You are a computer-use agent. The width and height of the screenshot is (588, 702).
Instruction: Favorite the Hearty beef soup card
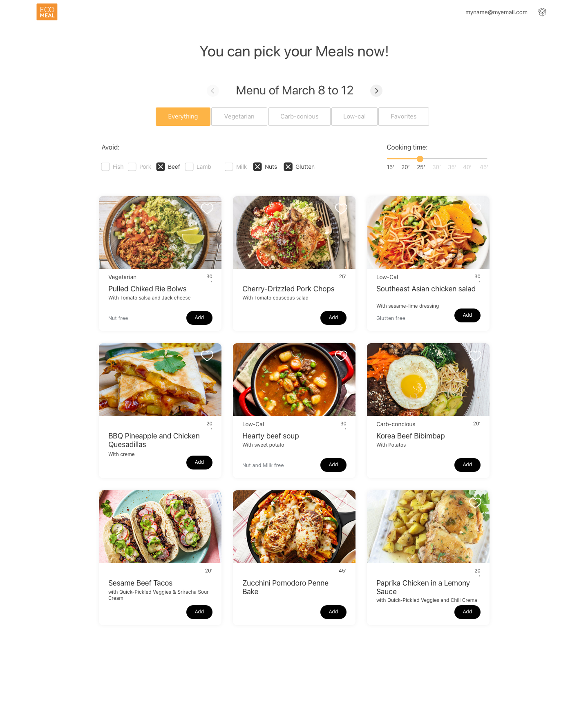pos(341,355)
